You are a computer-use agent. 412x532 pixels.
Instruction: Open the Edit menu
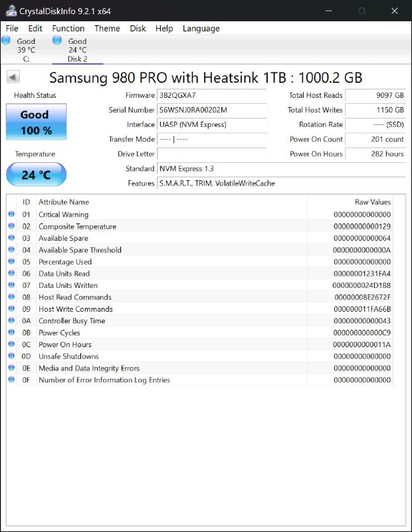point(35,29)
